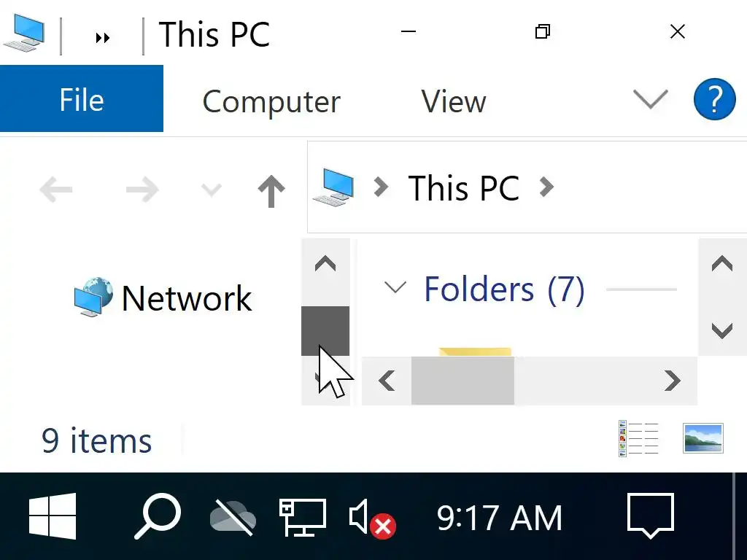Open the Action Center notifications

coord(650,516)
